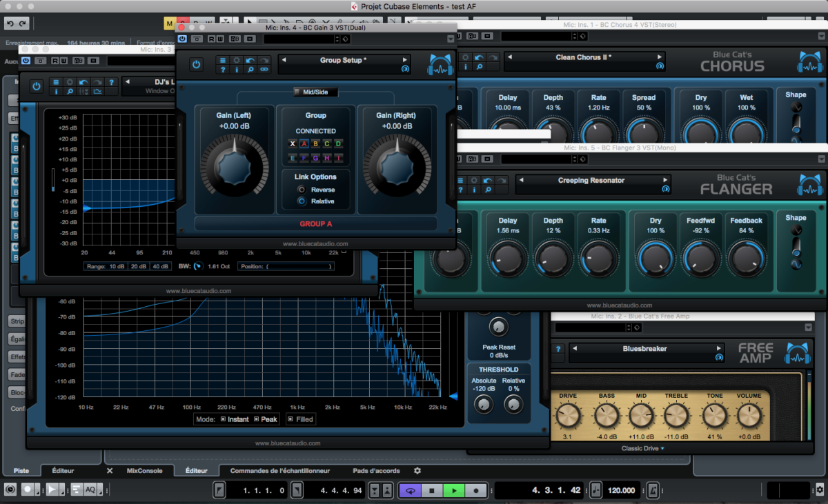Open the Gain plugin main menu icon
Screen dimensions: 828x504
222,61
